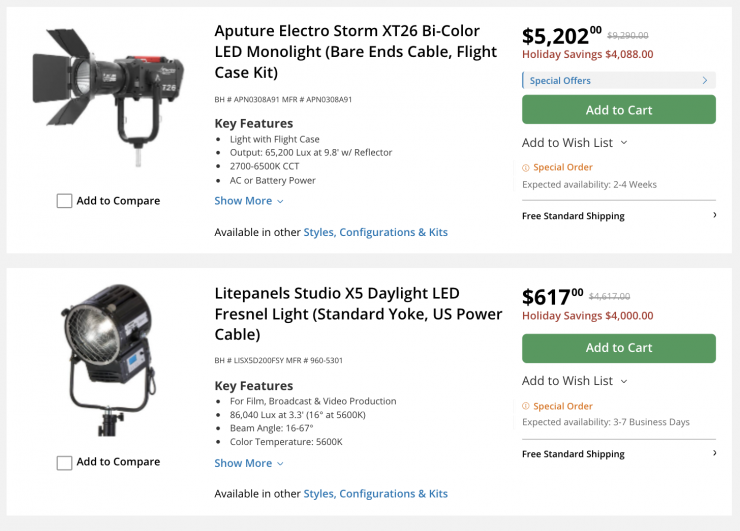
Task: Click Special Offers chevron arrow
Action: 705,80
